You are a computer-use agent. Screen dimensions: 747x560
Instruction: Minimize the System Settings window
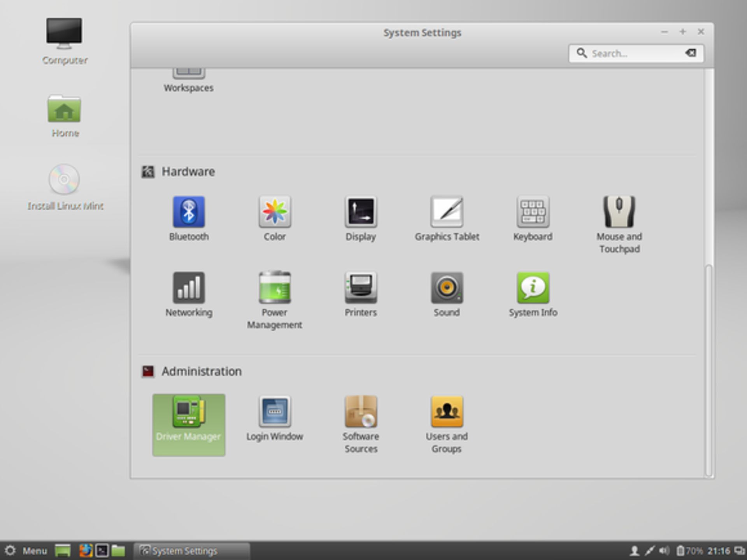click(665, 32)
